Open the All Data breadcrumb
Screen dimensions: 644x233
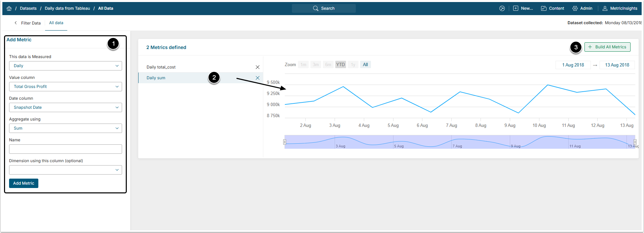(x=106, y=8)
